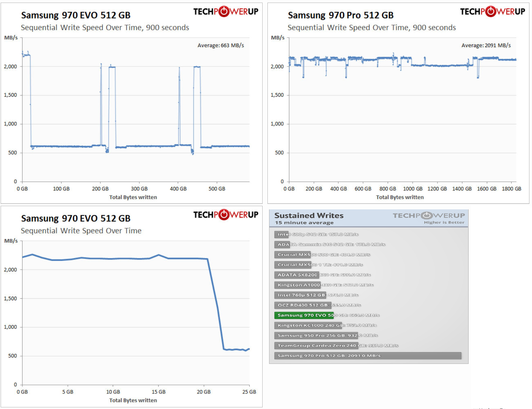
Task: Select the Samsung 950 Pro 256 GB bar
Action: pos(316,335)
